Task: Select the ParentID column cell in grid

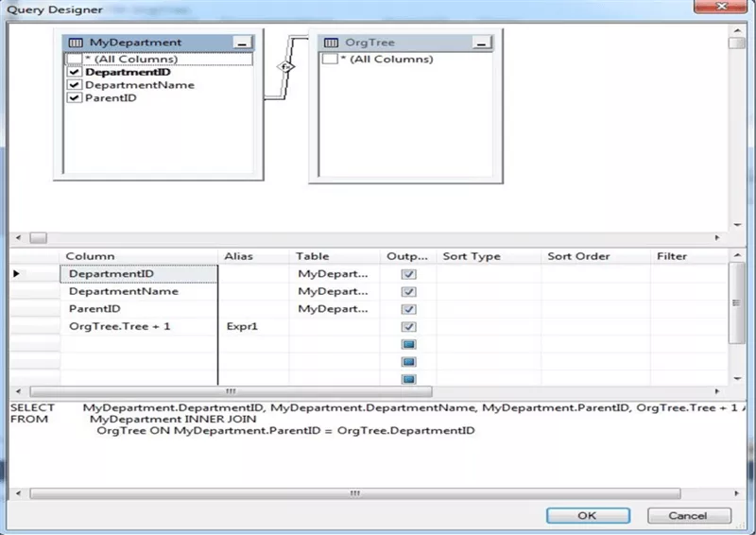Action: [139, 309]
